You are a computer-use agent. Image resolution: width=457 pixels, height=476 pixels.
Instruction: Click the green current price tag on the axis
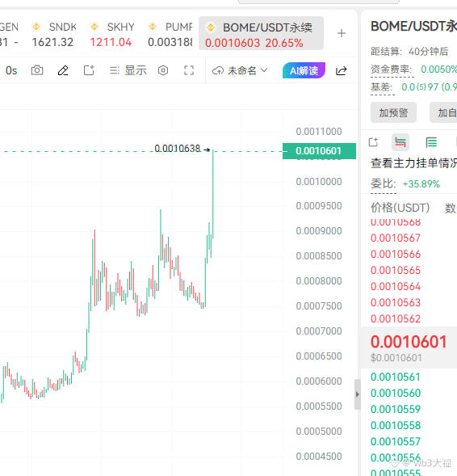[x=319, y=151]
